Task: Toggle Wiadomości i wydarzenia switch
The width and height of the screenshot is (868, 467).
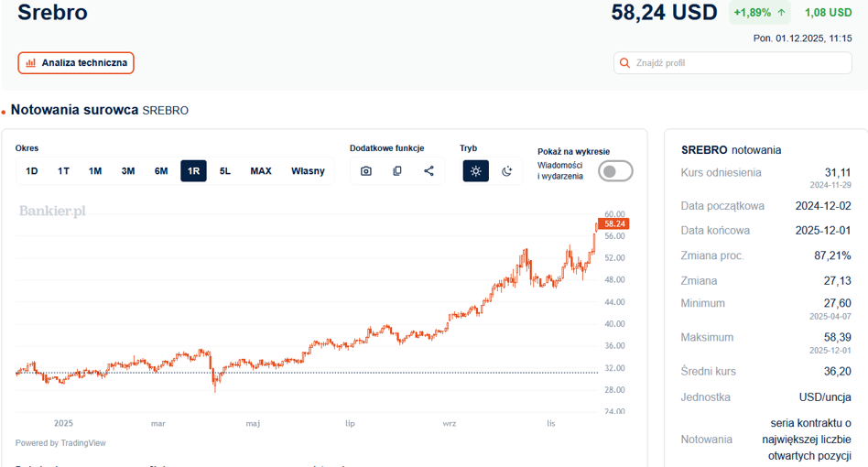Action: 615,171
